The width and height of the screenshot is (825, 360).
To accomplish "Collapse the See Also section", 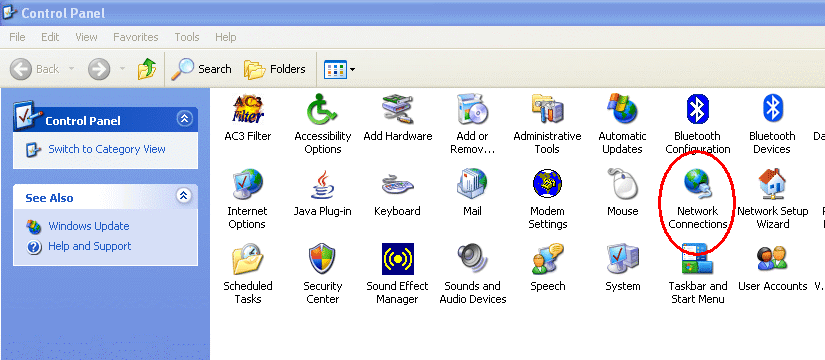I will [x=184, y=196].
